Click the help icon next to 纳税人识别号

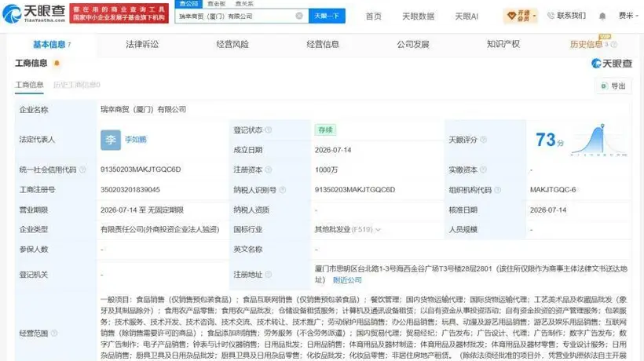click(x=282, y=190)
